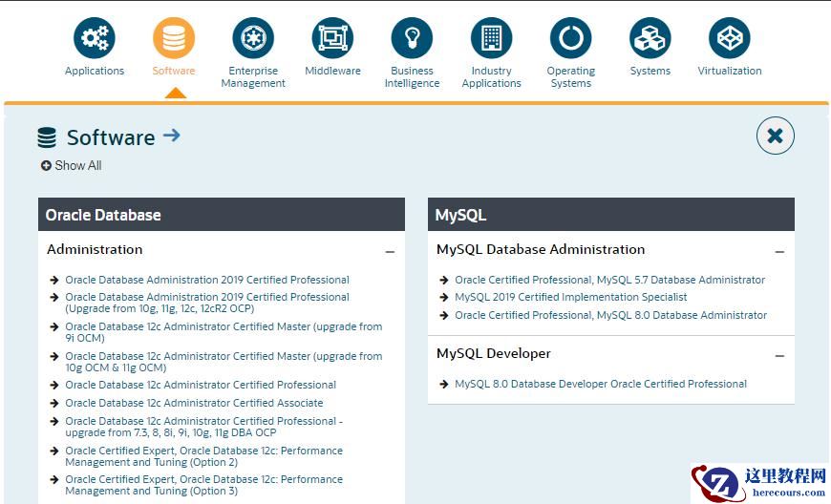Select the Software database icon

coord(174,37)
